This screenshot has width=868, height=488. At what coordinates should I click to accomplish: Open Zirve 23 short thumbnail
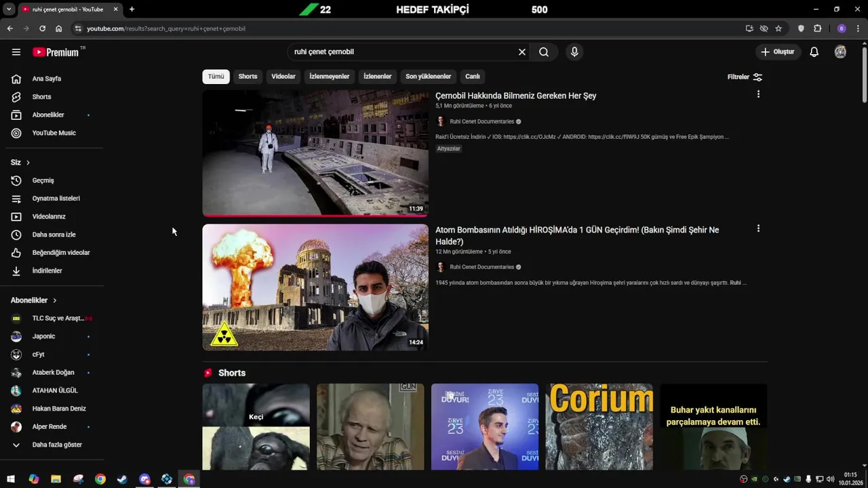485,427
